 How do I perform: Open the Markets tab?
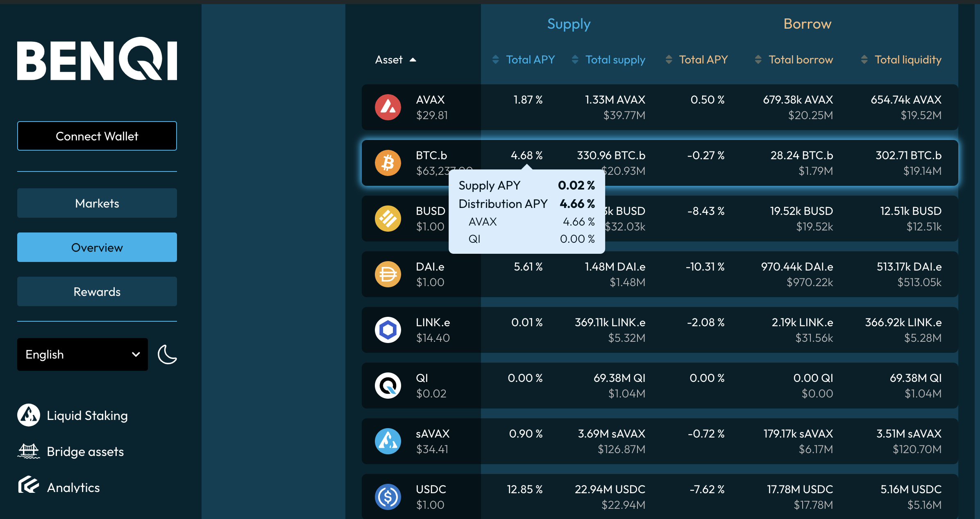[x=97, y=203]
